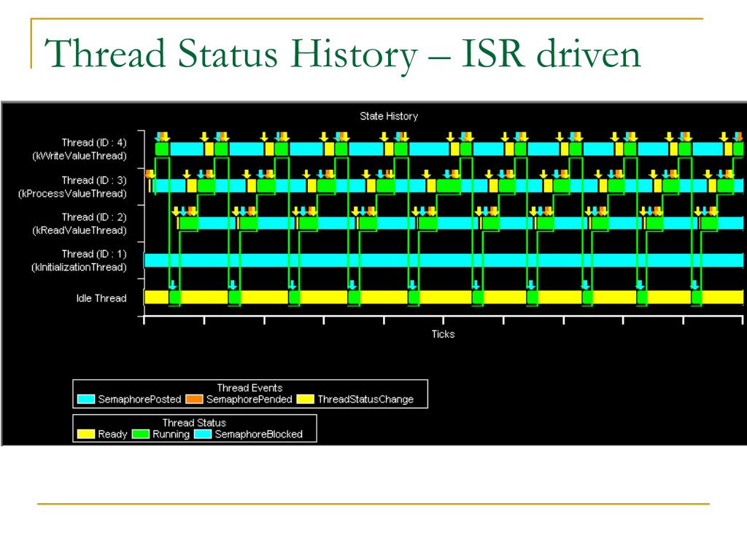Select the '(kReadValueThread)' label
Image resolution: width=747 pixels, height=560 pixels.
click(79, 230)
